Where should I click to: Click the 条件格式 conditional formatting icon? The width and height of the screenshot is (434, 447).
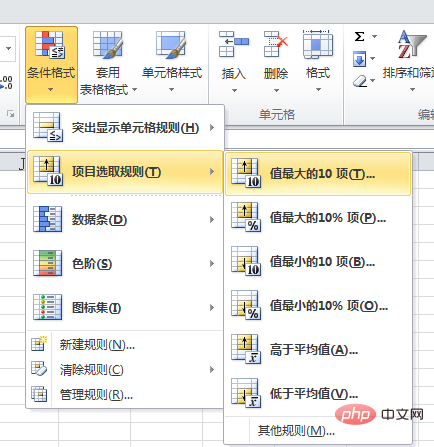coord(50,44)
